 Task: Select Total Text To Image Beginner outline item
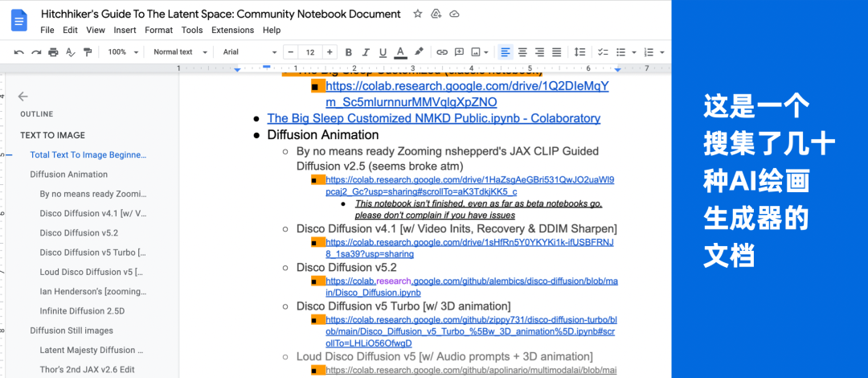tap(89, 154)
